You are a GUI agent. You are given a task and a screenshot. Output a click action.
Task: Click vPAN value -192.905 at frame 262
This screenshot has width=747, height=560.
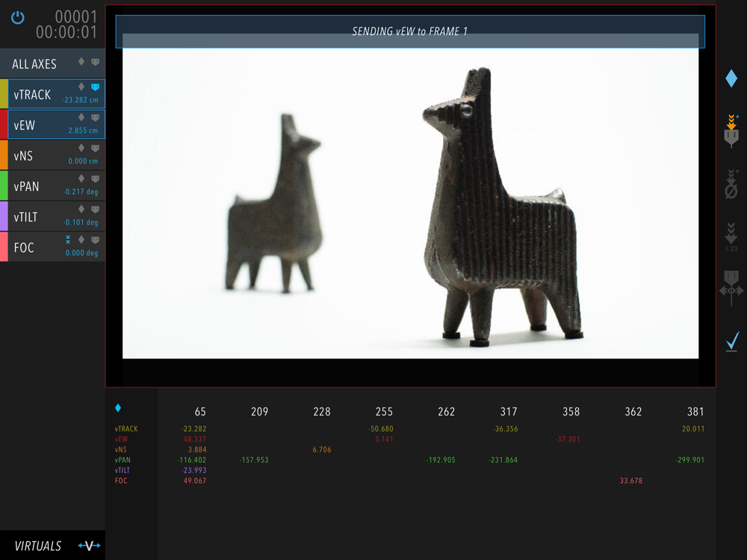[x=441, y=460]
